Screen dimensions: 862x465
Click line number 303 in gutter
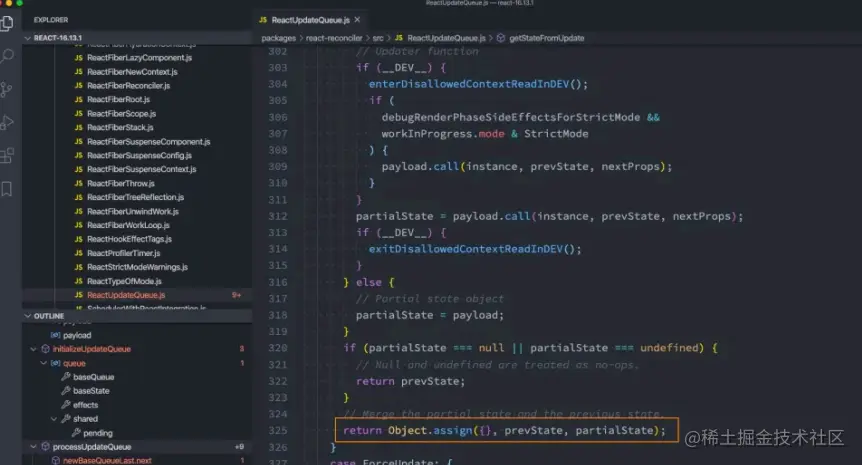click(x=278, y=68)
